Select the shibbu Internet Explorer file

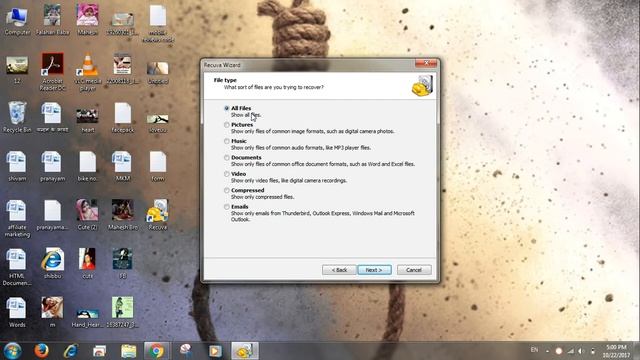[x=52, y=263]
